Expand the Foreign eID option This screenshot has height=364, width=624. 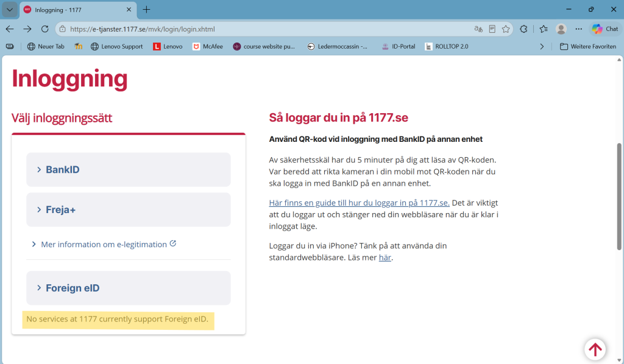pyautogui.click(x=129, y=288)
